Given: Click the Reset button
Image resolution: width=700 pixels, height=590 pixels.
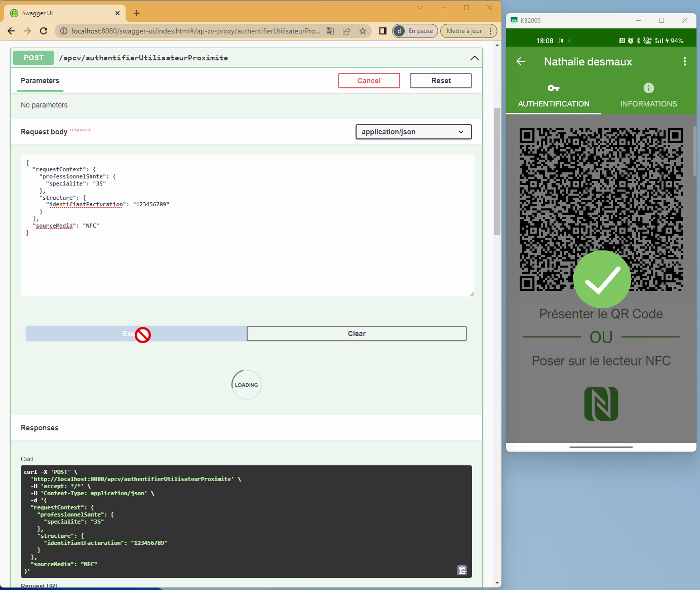Looking at the screenshot, I should [441, 81].
